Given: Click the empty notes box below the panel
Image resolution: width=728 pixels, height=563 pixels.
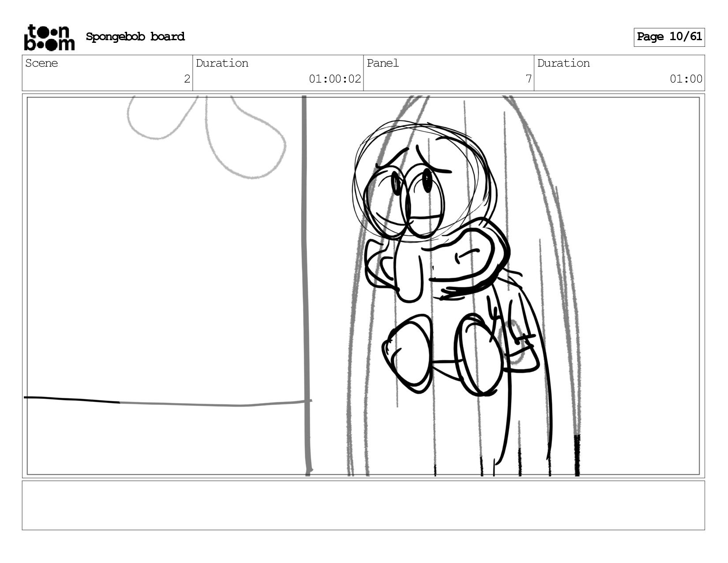Looking at the screenshot, I should [x=363, y=505].
